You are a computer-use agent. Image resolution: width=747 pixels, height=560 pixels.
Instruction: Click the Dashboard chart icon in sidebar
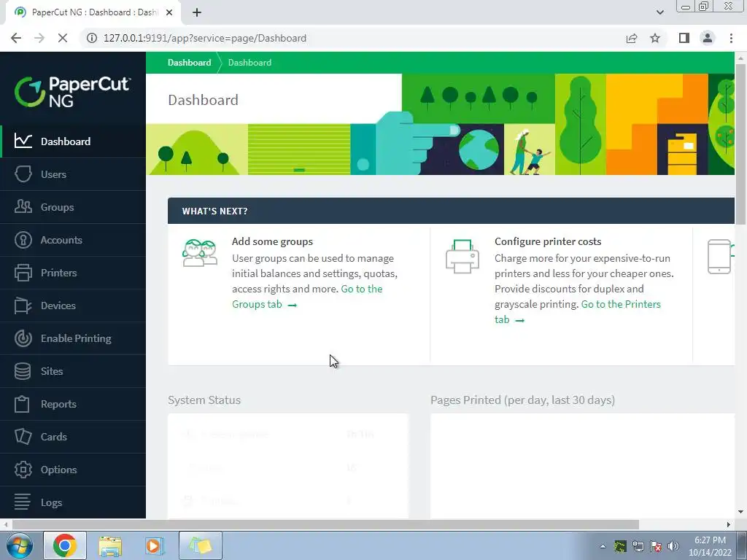[x=23, y=141]
